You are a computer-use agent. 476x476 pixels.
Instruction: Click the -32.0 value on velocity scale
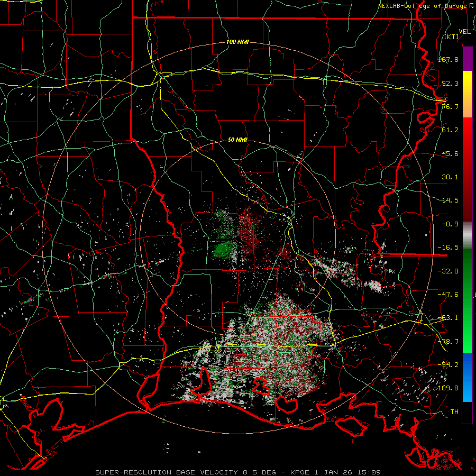448,271
